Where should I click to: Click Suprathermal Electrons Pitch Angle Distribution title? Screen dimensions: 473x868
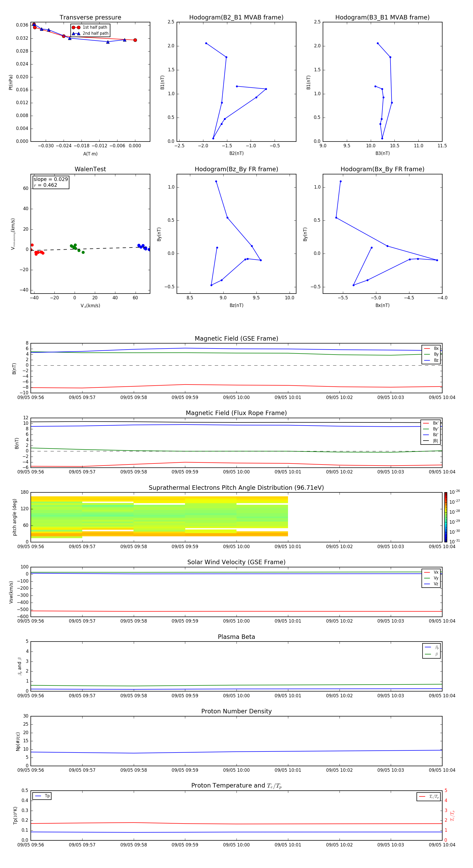point(236,488)
